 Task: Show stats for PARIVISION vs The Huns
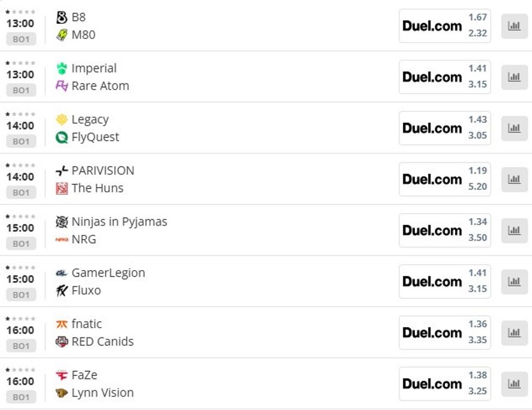(x=514, y=179)
